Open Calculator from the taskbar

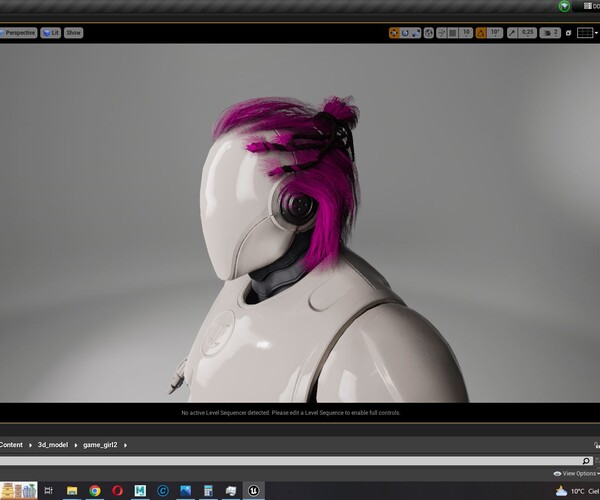click(x=208, y=490)
